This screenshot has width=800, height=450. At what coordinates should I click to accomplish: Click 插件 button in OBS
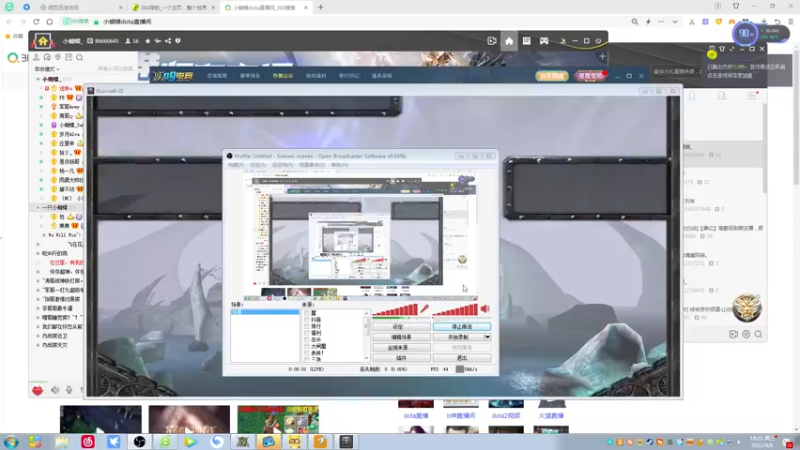point(401,358)
